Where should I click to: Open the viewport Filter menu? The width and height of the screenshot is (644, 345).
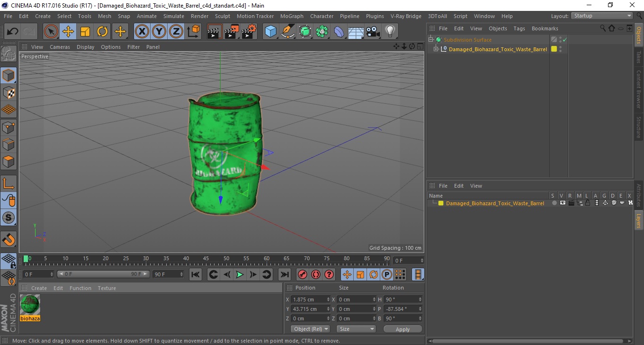tap(134, 47)
